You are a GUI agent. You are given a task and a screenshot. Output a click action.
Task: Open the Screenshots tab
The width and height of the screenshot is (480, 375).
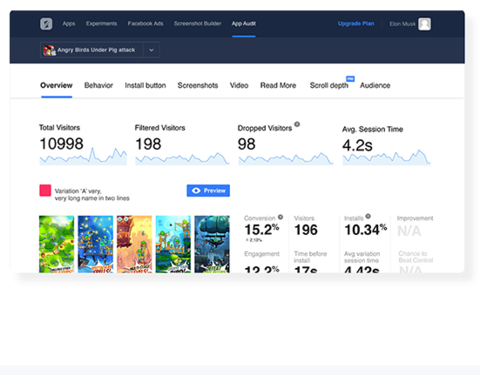pos(198,85)
